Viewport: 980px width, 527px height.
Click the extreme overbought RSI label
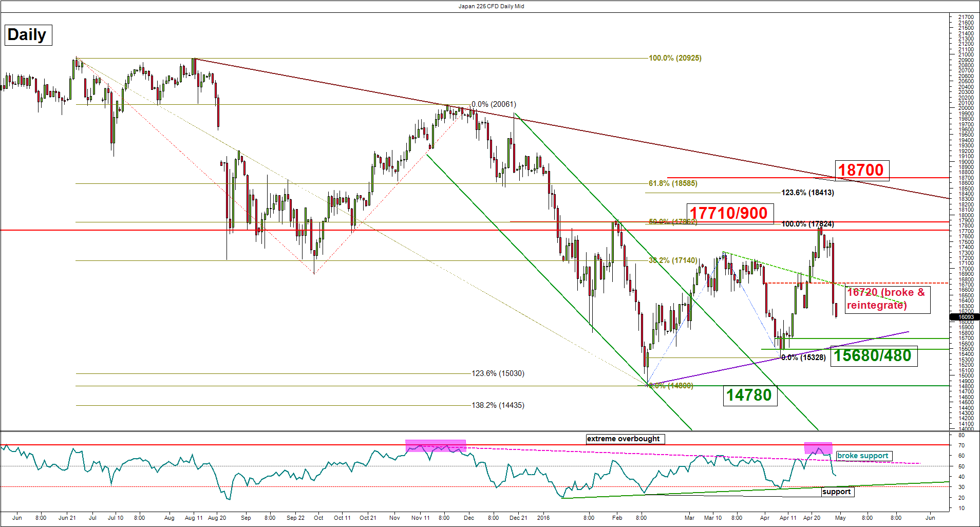(624, 439)
